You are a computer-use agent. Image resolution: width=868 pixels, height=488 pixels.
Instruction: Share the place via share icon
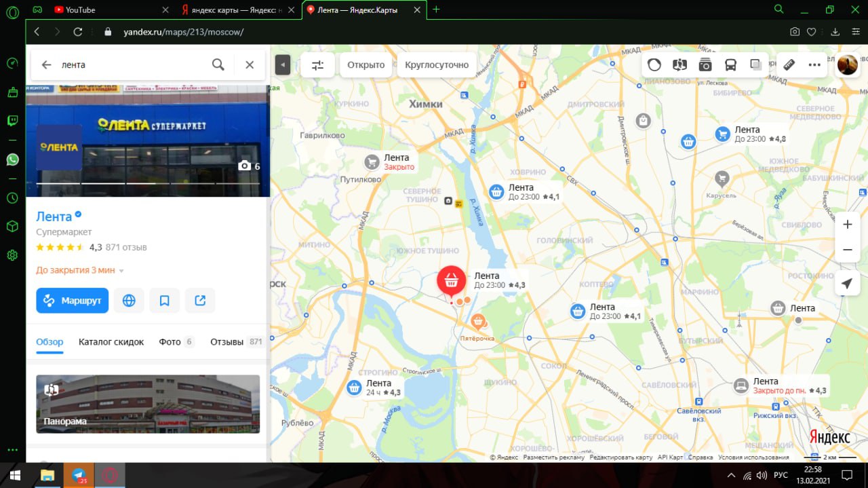[x=200, y=300]
